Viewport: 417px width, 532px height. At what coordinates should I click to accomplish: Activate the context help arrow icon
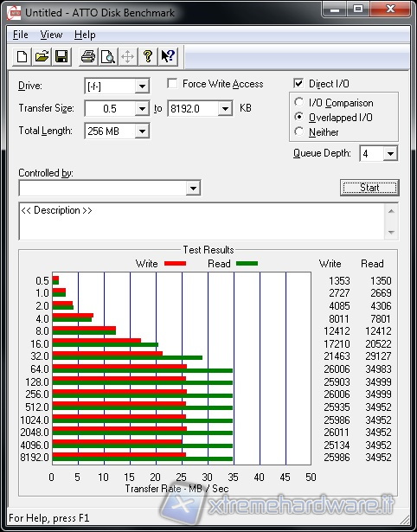tap(168, 56)
